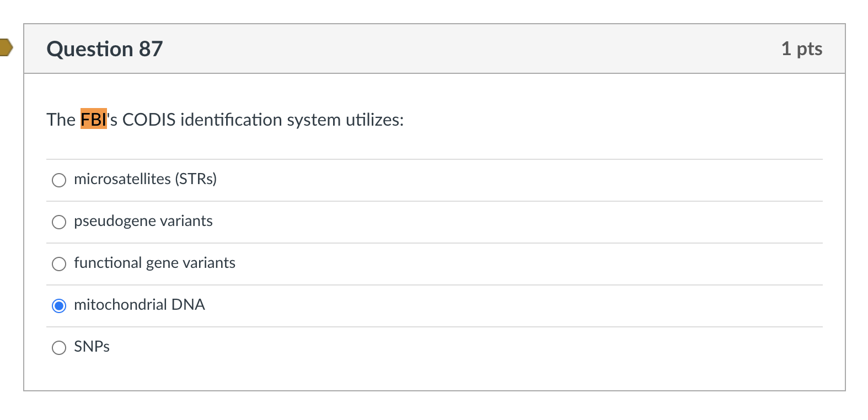This screenshot has height=420, width=868.
Task: Click the orange highlighted FBI word
Action: coord(93,119)
